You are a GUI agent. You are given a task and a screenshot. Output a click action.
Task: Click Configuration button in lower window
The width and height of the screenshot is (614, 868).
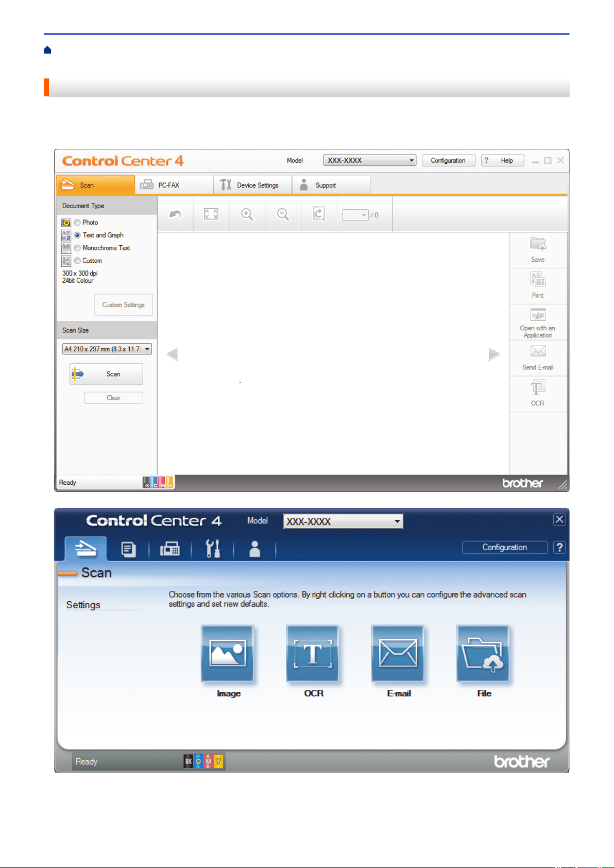[505, 547]
